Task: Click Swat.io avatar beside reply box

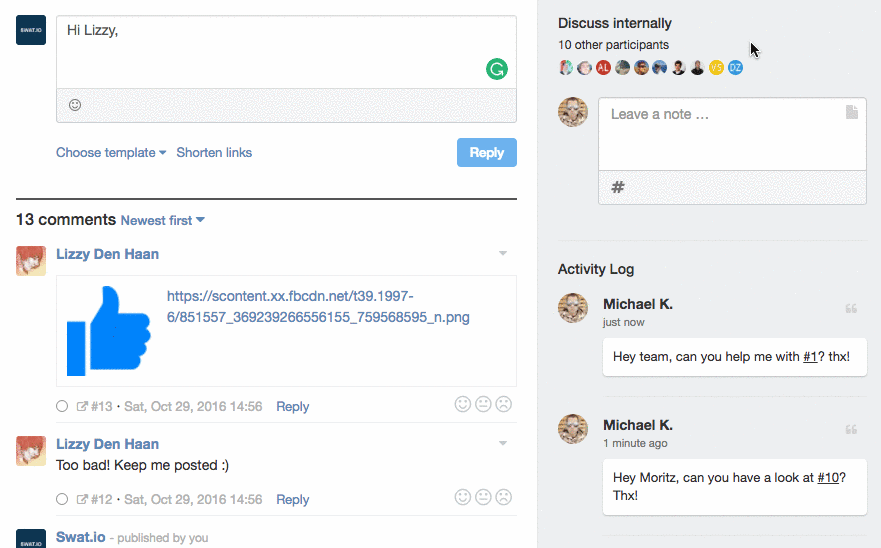Action: point(31,30)
